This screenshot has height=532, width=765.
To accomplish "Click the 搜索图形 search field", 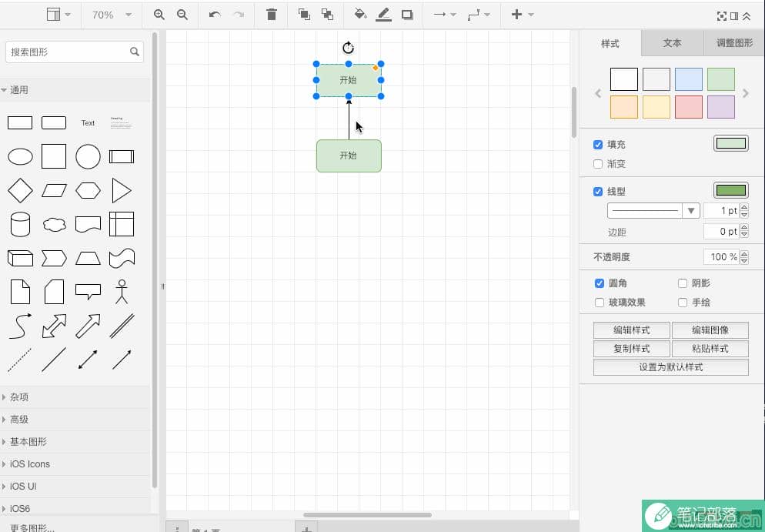I will pyautogui.click(x=75, y=52).
